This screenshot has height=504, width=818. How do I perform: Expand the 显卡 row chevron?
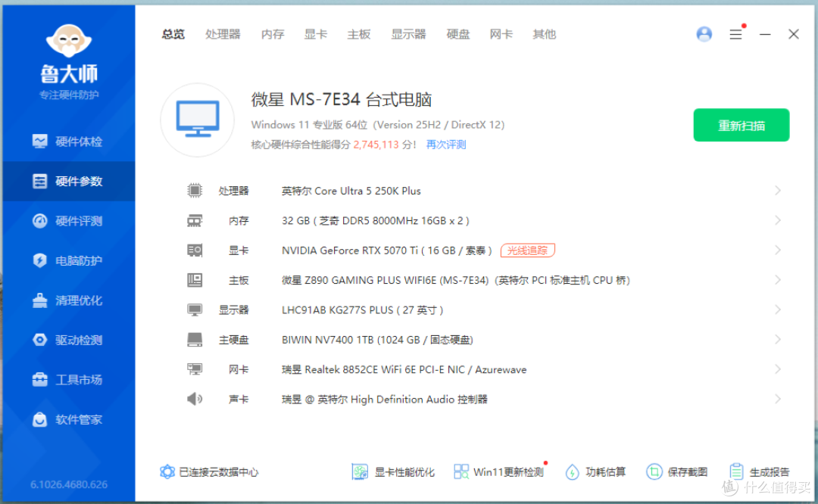tap(777, 250)
